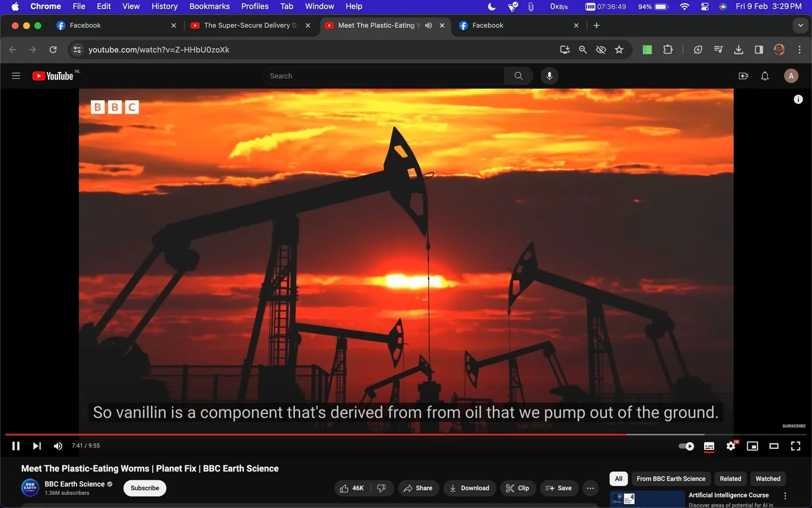812x508 pixels.
Task: Open the Create video icon
Action: click(x=743, y=76)
